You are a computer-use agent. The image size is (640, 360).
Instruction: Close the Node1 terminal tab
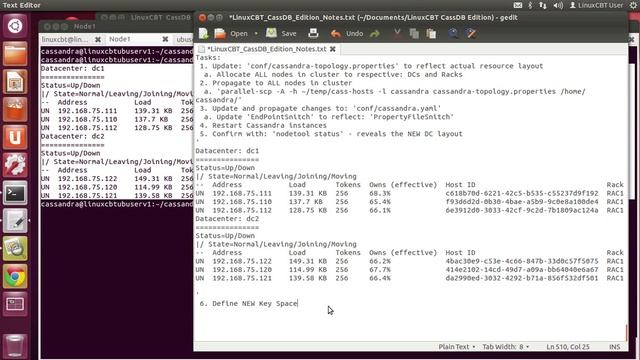[x=165, y=39]
